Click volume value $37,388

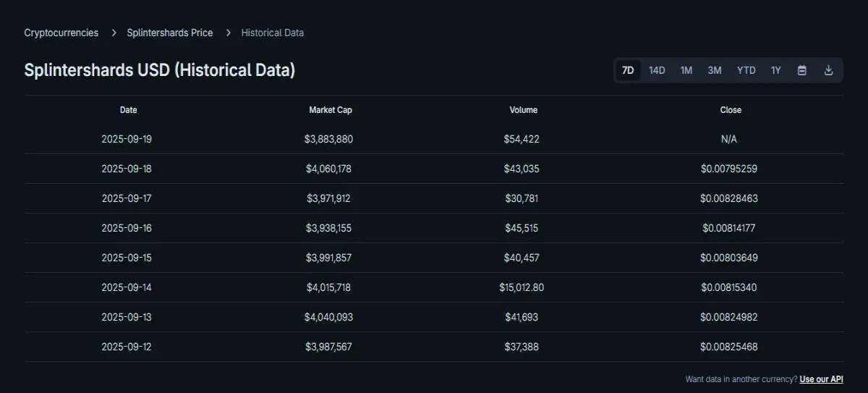point(522,347)
